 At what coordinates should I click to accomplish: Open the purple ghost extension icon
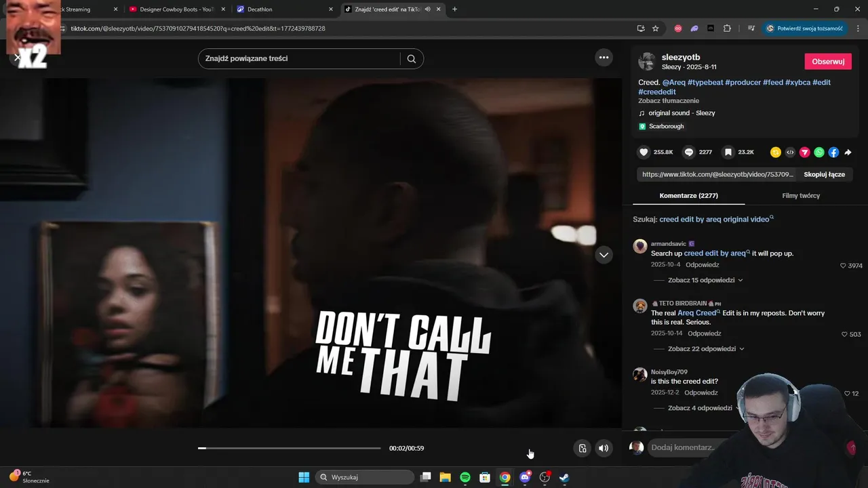point(694,28)
